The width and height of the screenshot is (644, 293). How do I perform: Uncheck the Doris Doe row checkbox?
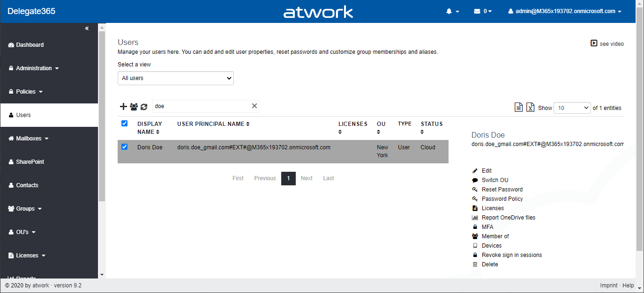tap(124, 147)
